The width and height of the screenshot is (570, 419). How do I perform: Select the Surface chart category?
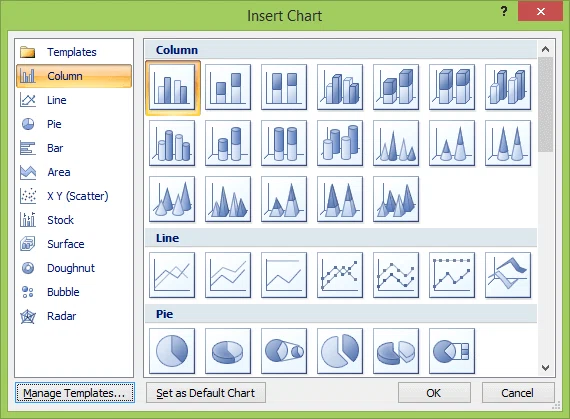click(74, 244)
